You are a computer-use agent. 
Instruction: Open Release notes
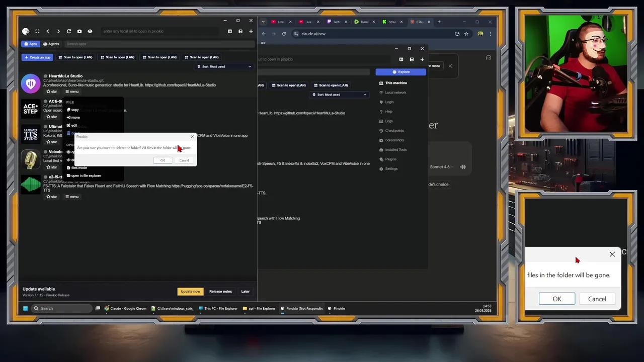click(x=220, y=291)
